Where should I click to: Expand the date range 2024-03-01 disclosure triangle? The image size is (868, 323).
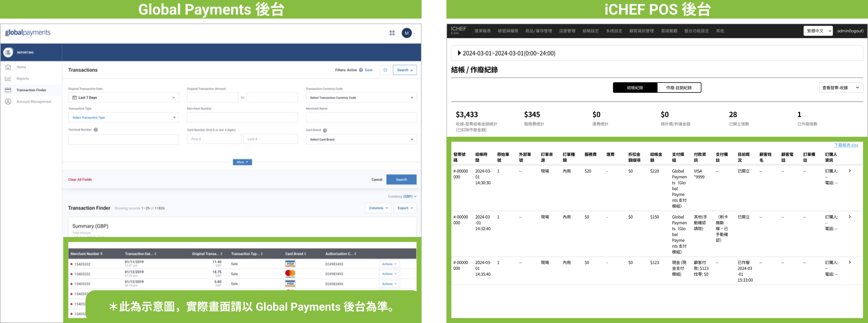click(459, 53)
